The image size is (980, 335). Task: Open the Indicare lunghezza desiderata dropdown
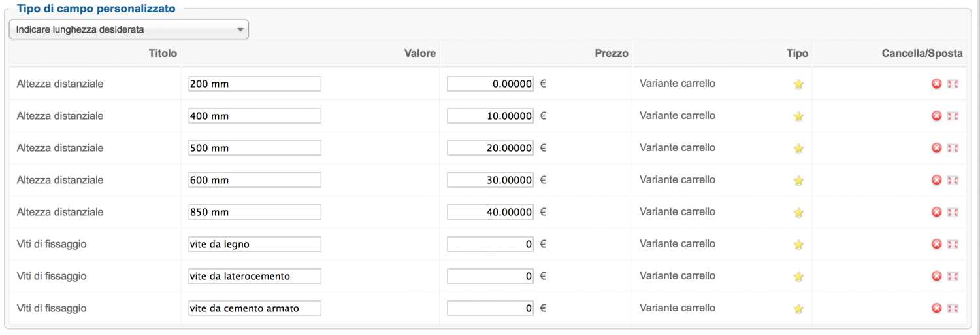(x=129, y=29)
